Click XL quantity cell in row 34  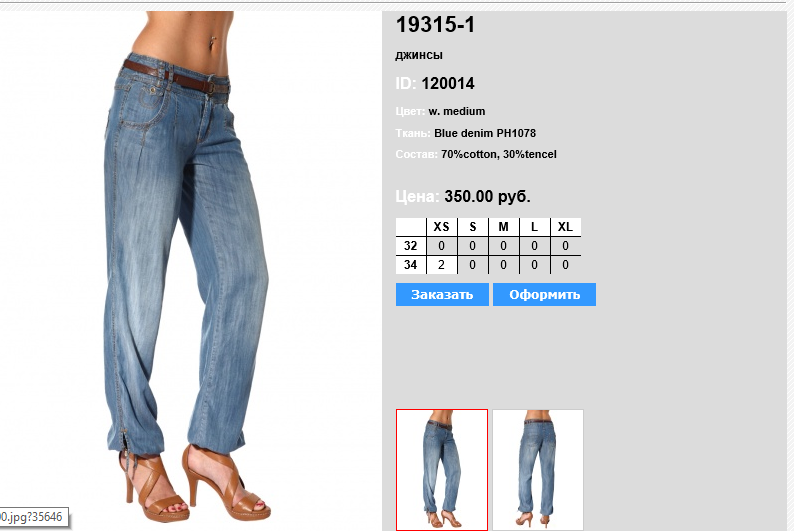click(566, 265)
